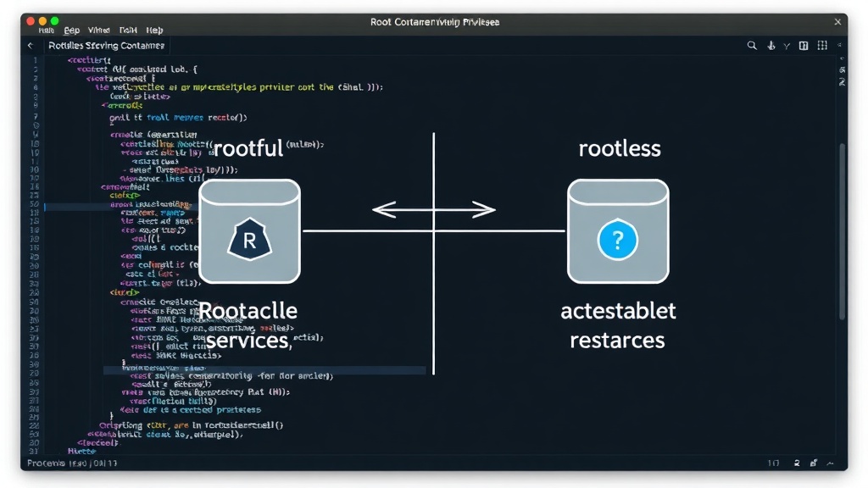Open the Help menu
The width and height of the screenshot is (868, 488).
coord(154,30)
